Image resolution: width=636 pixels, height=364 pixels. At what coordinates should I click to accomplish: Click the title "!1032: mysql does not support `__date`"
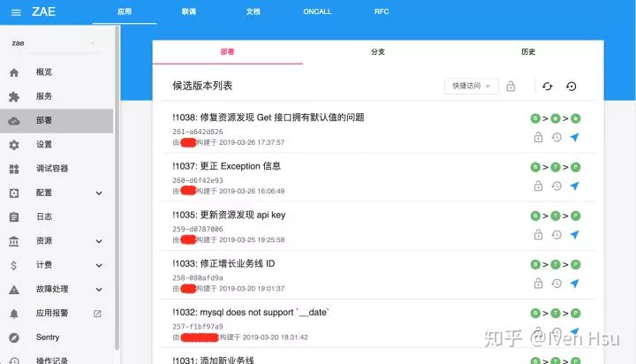(x=251, y=313)
